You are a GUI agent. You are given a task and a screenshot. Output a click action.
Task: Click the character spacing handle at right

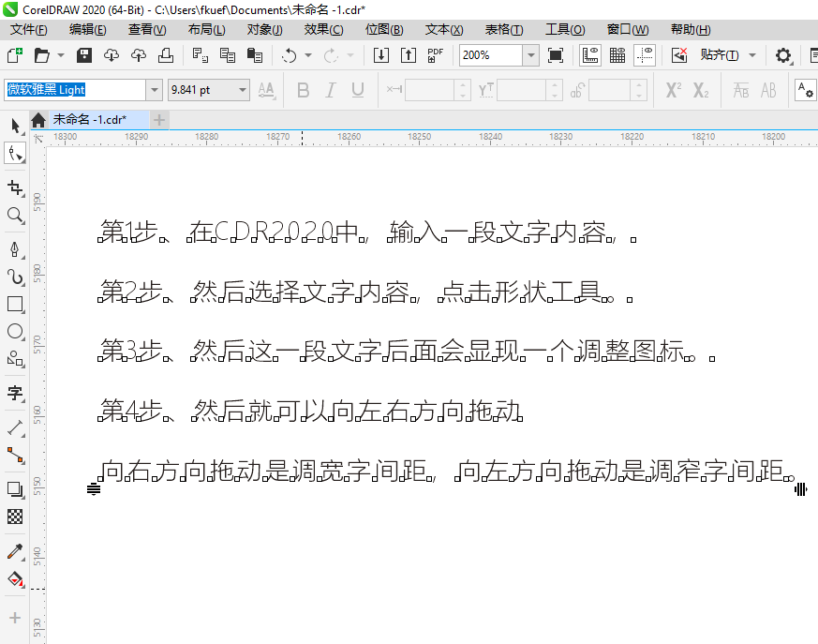[801, 489]
